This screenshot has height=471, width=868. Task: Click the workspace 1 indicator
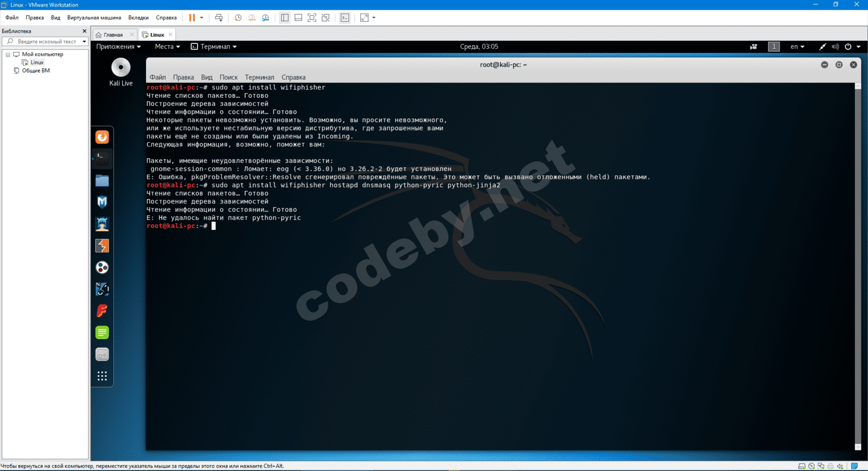tap(774, 47)
